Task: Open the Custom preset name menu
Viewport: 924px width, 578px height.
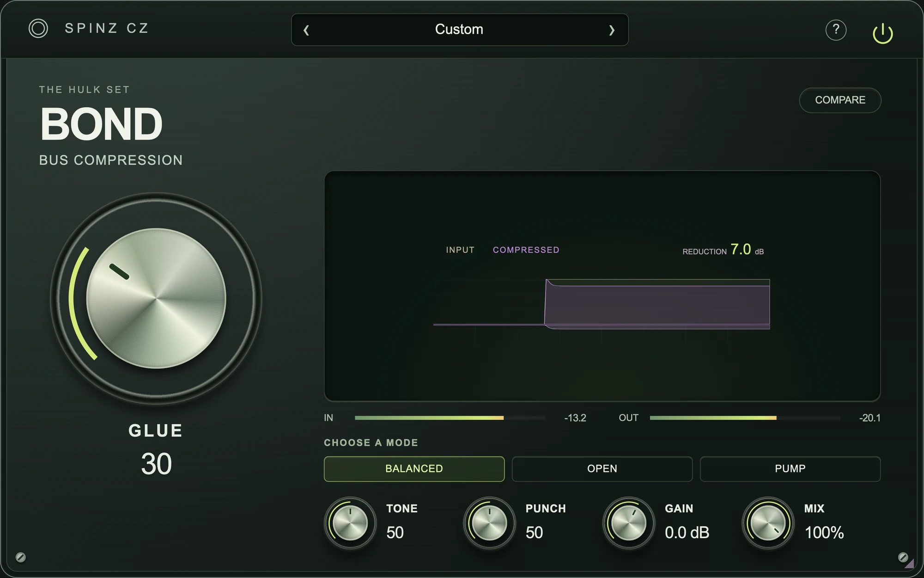Action: (459, 29)
